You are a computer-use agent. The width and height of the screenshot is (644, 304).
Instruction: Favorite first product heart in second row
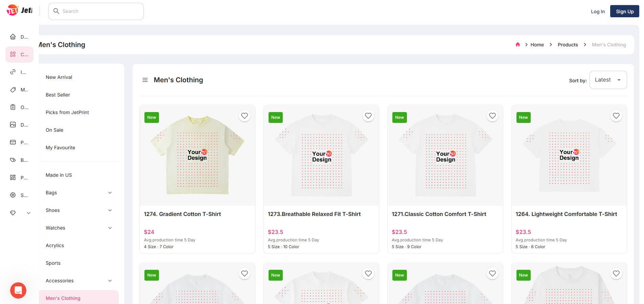[245, 274]
